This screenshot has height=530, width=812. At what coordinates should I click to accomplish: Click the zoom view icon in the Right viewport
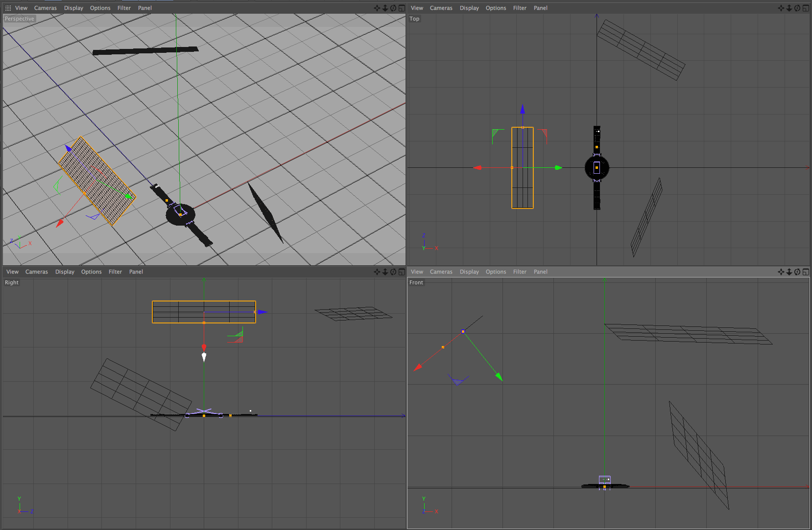[x=385, y=272]
